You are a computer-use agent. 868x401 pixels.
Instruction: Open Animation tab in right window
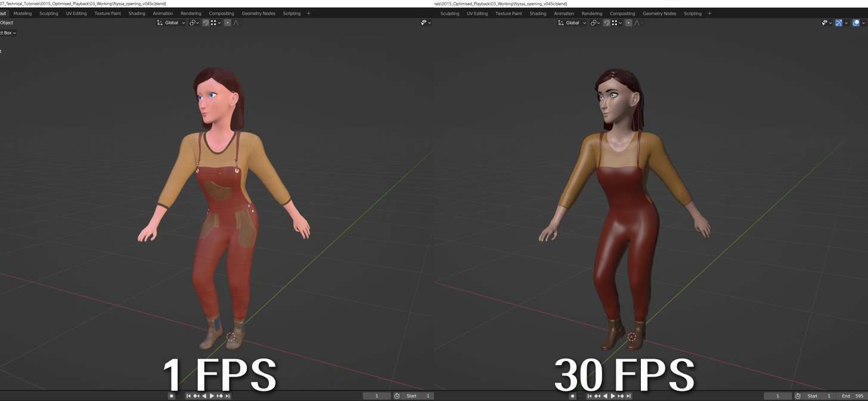564,13
